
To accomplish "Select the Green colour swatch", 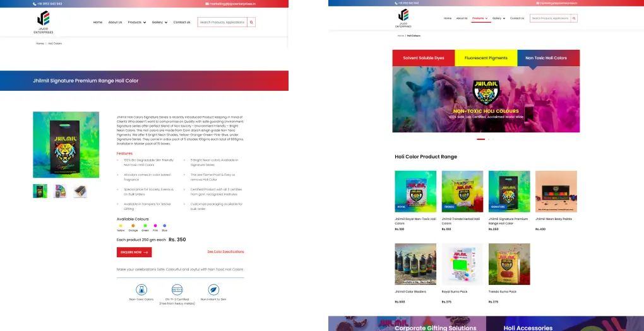I will [145, 226].
